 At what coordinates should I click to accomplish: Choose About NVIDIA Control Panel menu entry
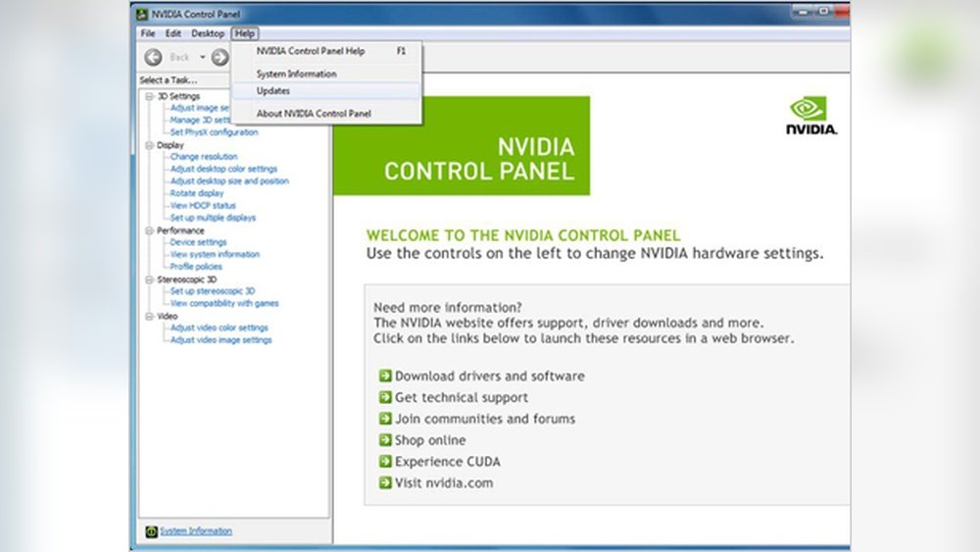tap(314, 114)
